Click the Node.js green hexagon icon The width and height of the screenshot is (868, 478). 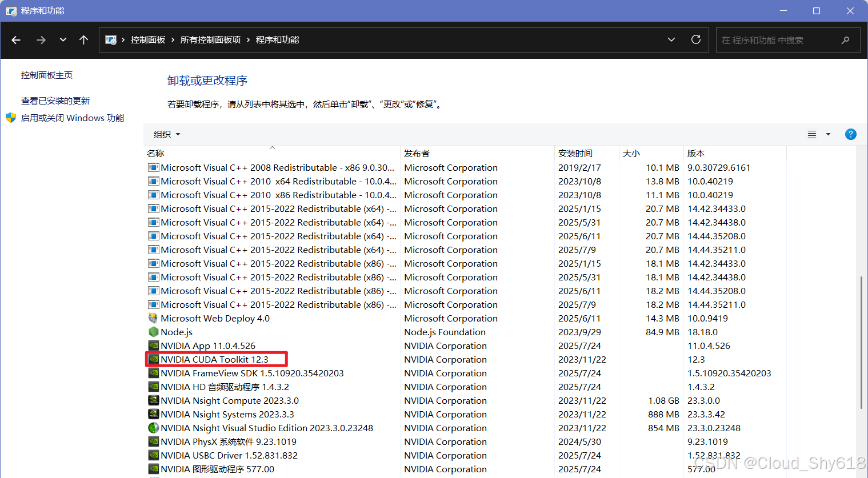pyautogui.click(x=153, y=332)
